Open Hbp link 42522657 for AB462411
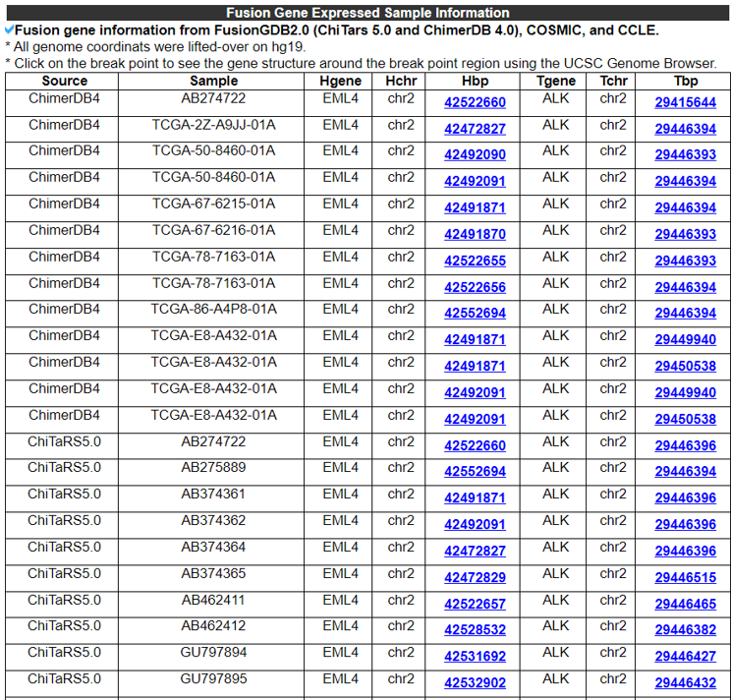 [475, 604]
